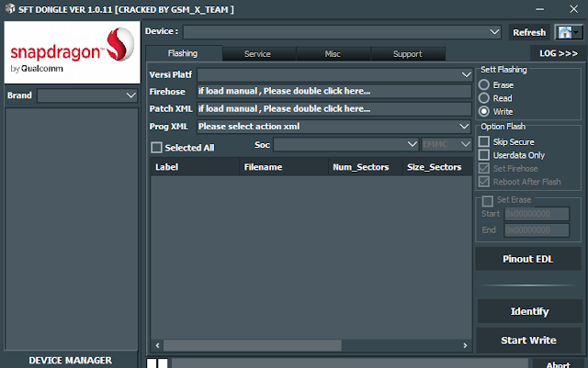The image size is (588, 368).
Task: Switch to the Service tab
Action: [257, 54]
